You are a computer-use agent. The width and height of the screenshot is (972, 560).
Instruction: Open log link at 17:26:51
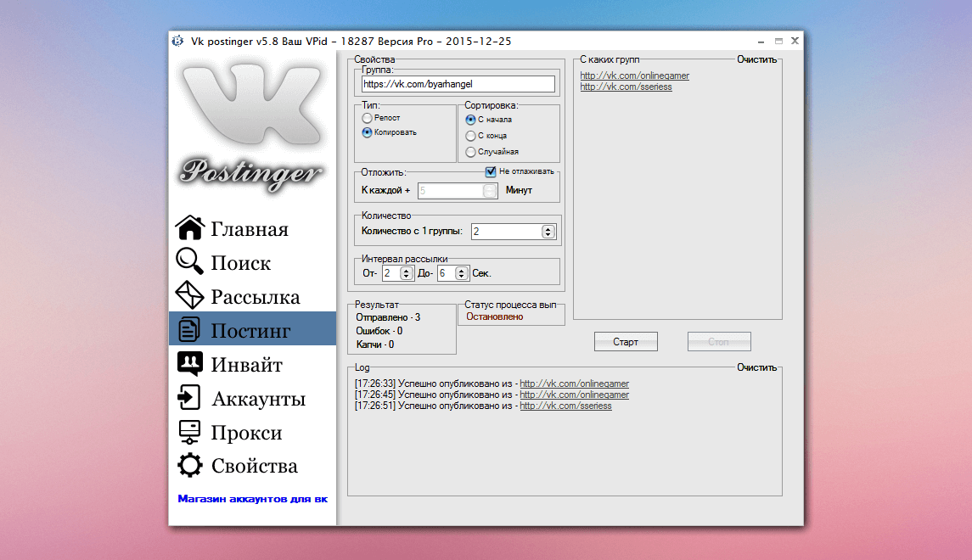(565, 406)
